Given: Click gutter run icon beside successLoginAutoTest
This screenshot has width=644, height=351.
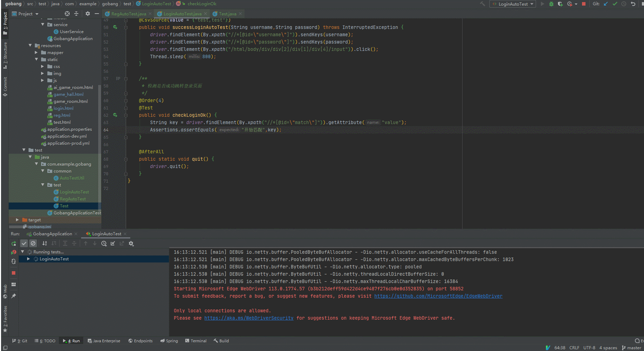Looking at the screenshot, I should pyautogui.click(x=115, y=27).
